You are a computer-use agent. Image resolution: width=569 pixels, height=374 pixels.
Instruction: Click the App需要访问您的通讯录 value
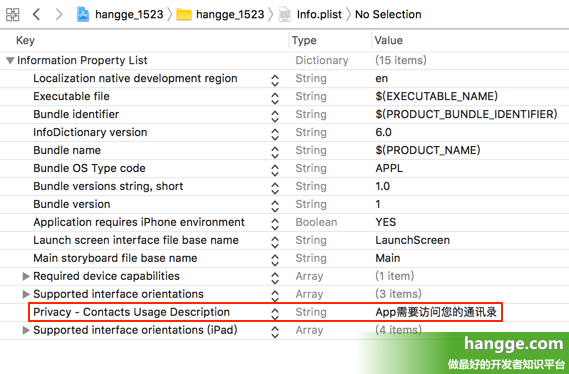436,312
